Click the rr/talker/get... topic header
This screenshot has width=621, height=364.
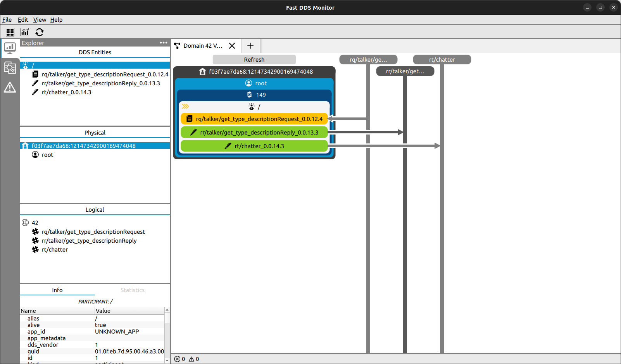pyautogui.click(x=405, y=71)
